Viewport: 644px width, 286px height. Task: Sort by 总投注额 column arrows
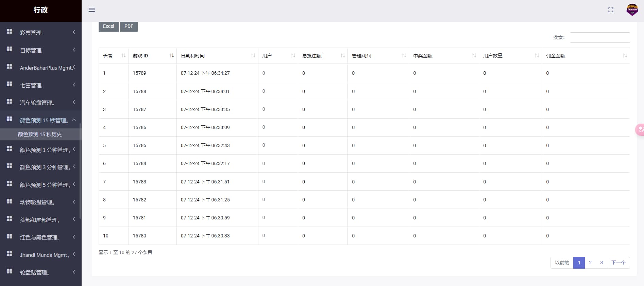(x=342, y=56)
